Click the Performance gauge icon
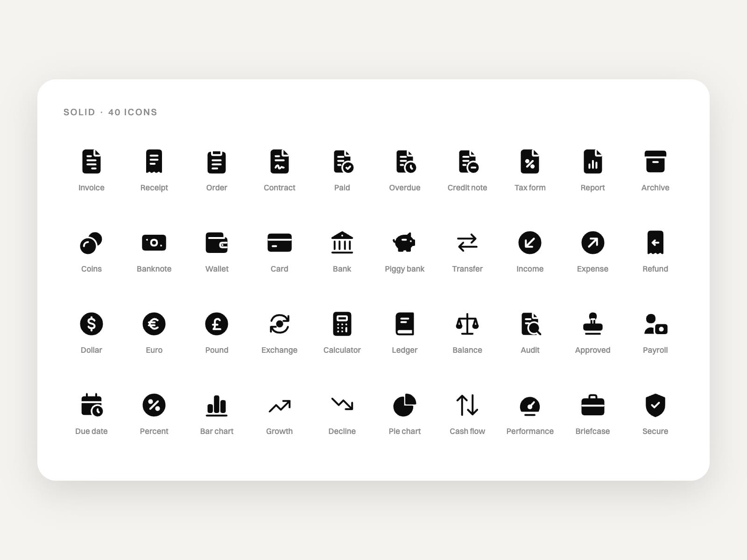 click(x=530, y=406)
